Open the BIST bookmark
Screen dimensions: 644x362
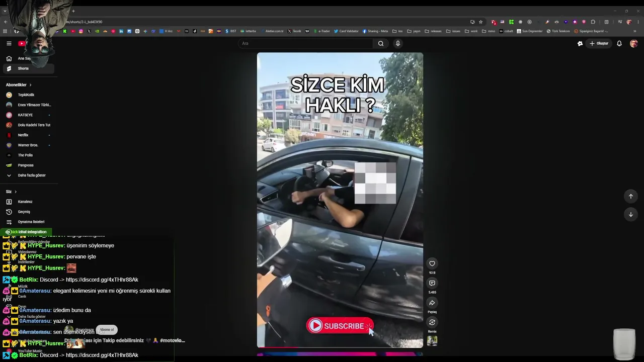(x=231, y=31)
